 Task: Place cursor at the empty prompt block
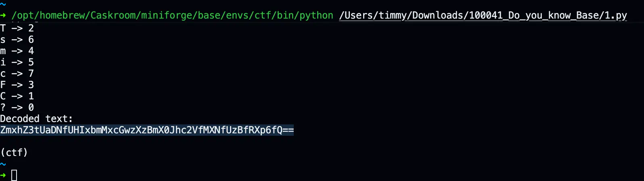tap(14, 175)
